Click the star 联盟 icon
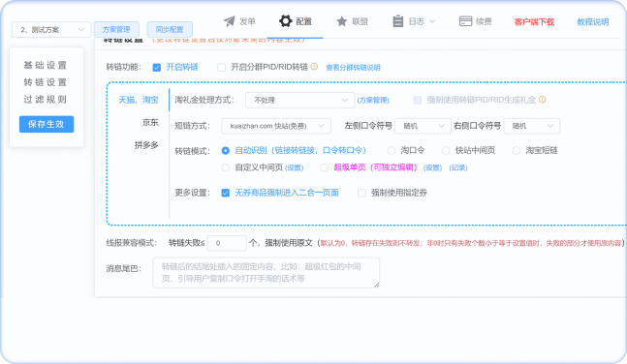The image size is (627, 364). click(341, 21)
